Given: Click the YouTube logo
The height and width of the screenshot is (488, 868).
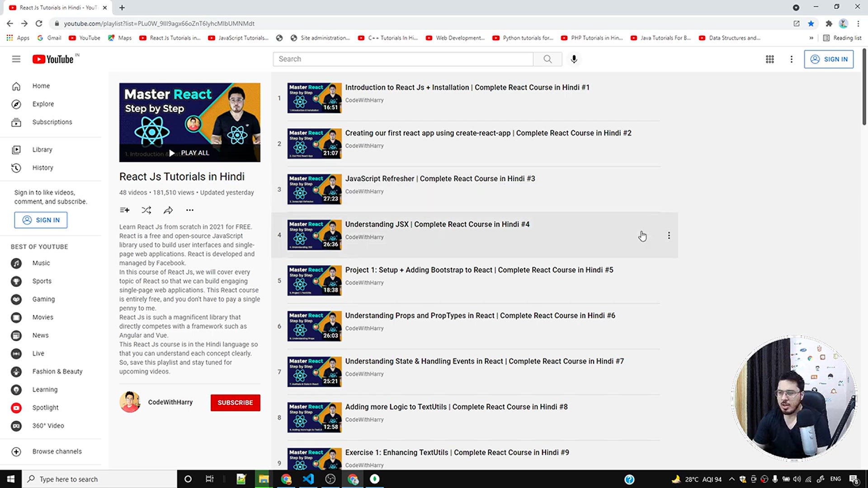Looking at the screenshot, I should [x=53, y=59].
